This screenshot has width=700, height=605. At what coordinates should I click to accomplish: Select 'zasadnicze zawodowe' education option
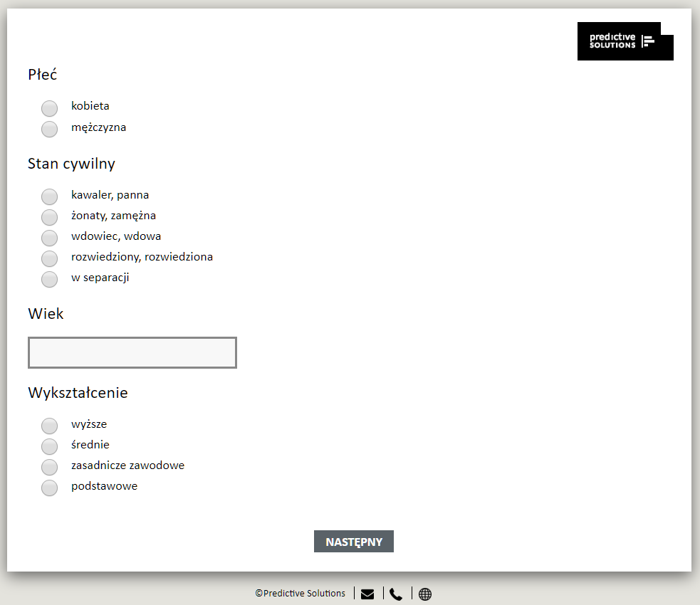(49, 467)
